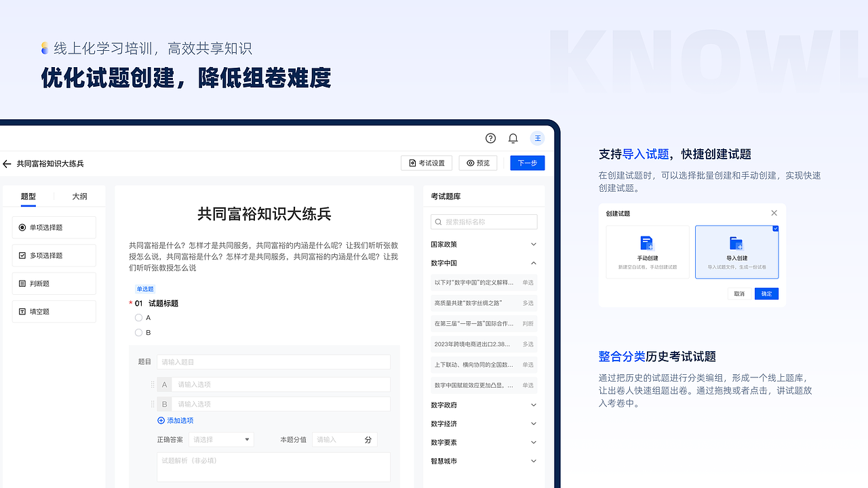Focus the 搜索指标名称 search field
The height and width of the screenshot is (488, 868).
tap(484, 222)
